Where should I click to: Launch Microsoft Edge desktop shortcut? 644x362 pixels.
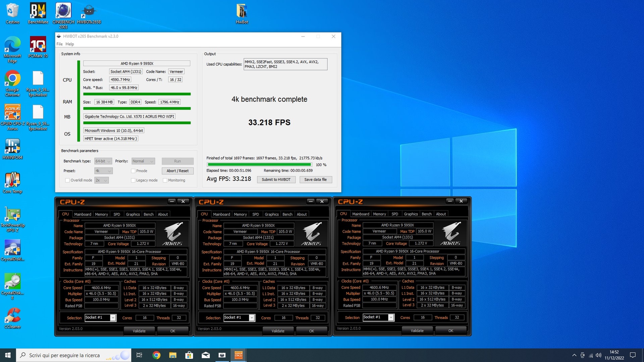pyautogui.click(x=12, y=50)
